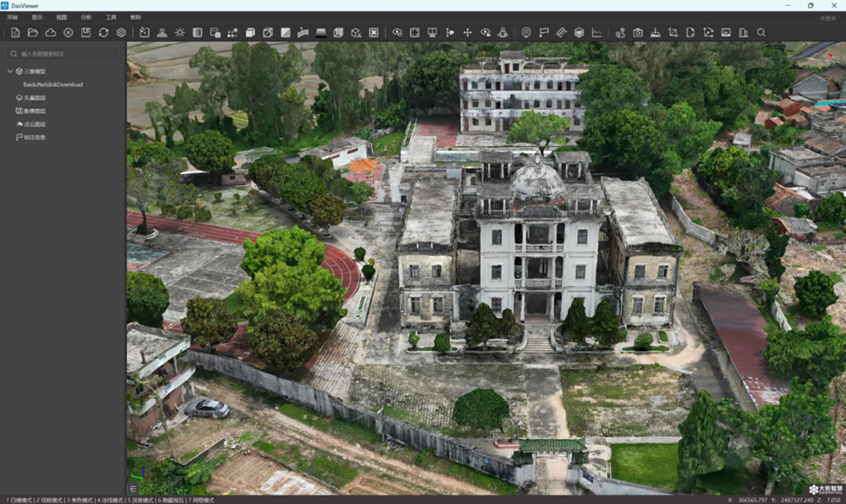The image size is (846, 504).
Task: Open the 分析 menu
Action: point(86,17)
